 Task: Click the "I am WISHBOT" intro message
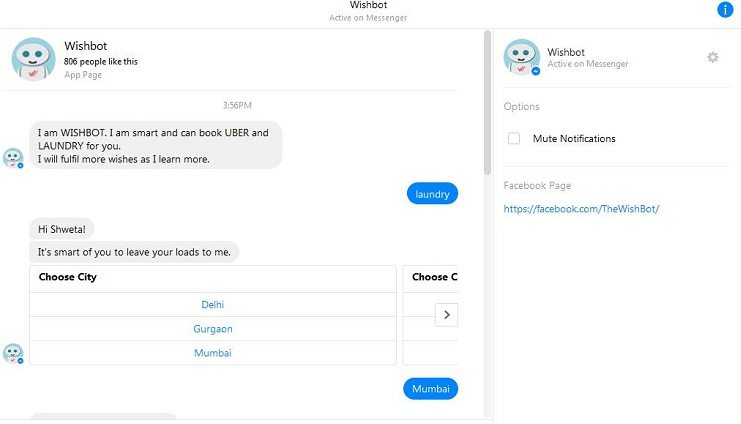[x=155, y=146]
